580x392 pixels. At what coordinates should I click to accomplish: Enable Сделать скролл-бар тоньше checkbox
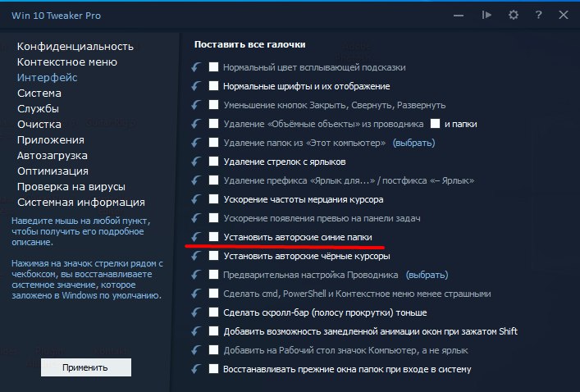pos(213,312)
